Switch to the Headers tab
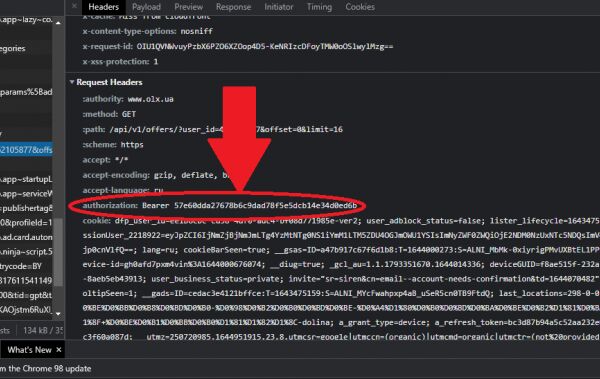Image resolution: width=600 pixels, height=379 pixels. 103,7
